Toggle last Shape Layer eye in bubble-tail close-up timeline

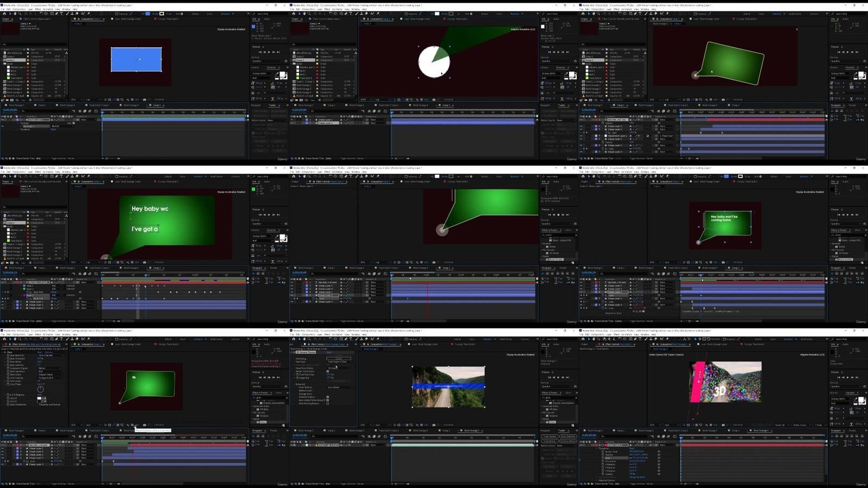pyautogui.click(x=292, y=301)
